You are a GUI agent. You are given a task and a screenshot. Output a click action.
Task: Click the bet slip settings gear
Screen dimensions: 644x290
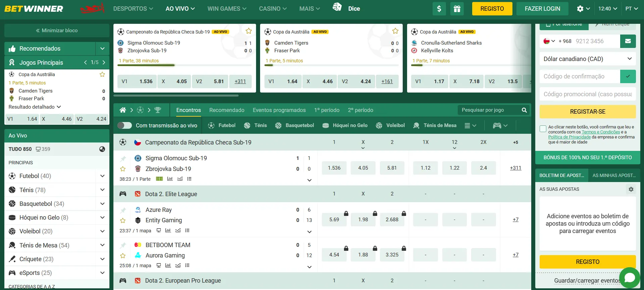tap(631, 189)
